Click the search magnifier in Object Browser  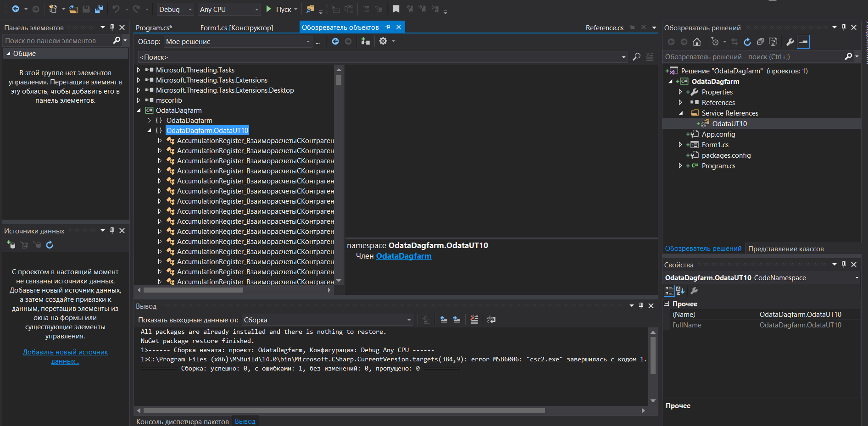[636, 57]
